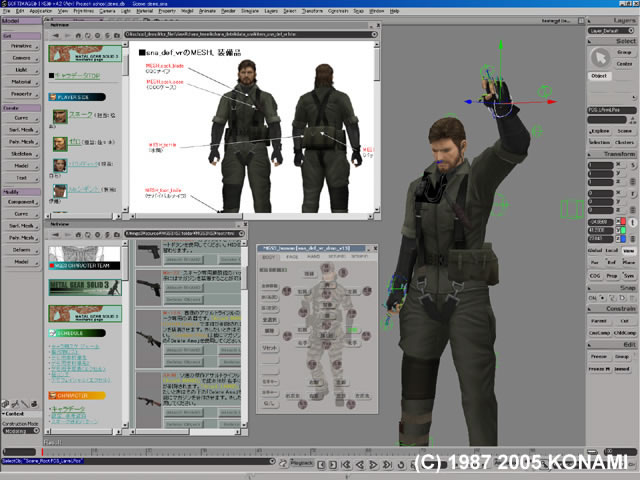Click the Clusters button
Screen dimensions: 640x480
(624, 142)
